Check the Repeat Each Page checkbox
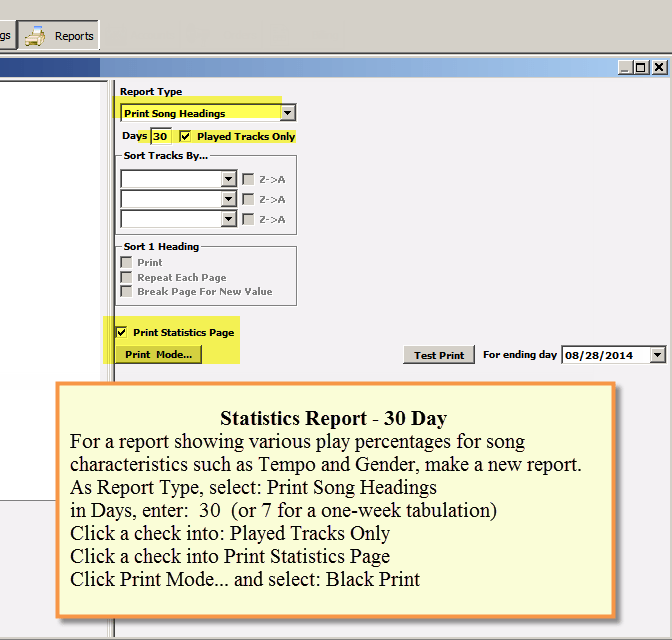The height and width of the screenshot is (640, 672). [x=126, y=277]
